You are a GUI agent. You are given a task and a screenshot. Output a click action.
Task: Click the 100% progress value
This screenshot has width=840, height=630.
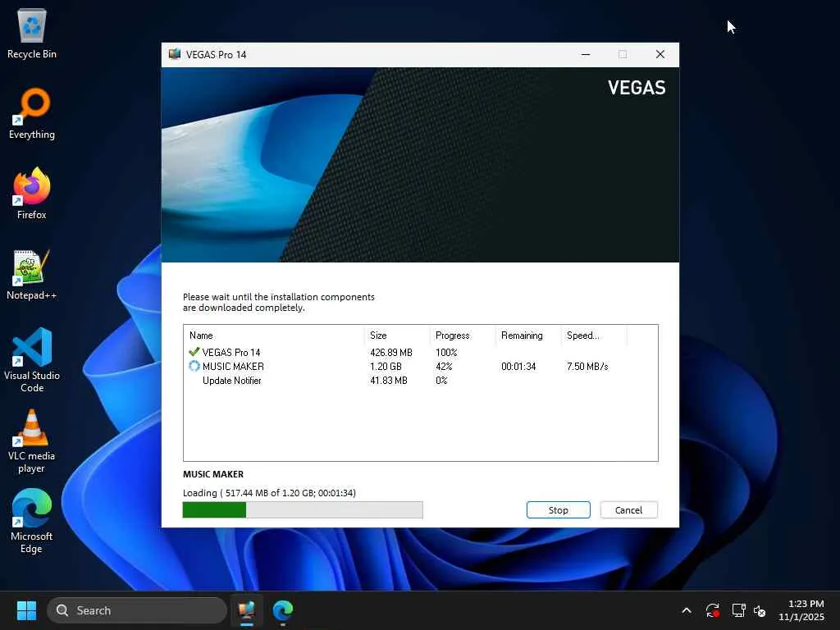(446, 353)
